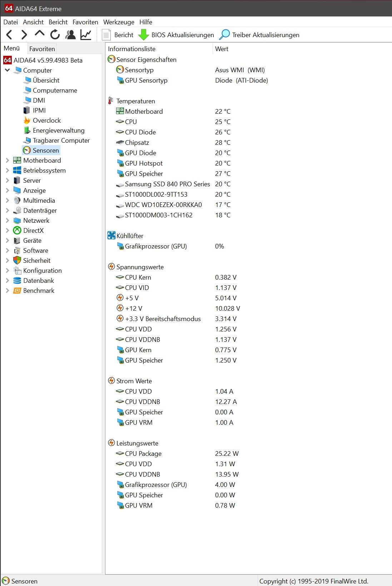The height and width of the screenshot is (586, 392).
Task: Collapse the Computer tree node
Action: point(7,70)
